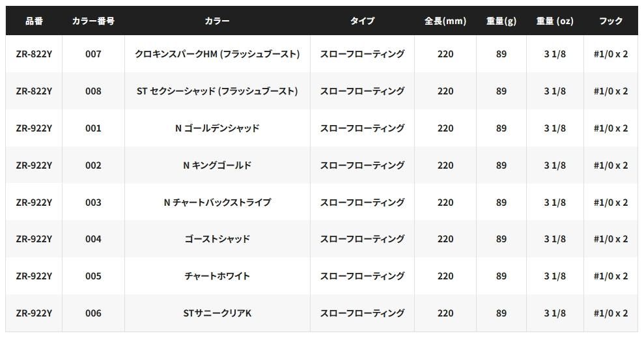Screen dimensions: 644x338
Task: Click the N ゴールデンシャッド color name
Action: click(217, 128)
